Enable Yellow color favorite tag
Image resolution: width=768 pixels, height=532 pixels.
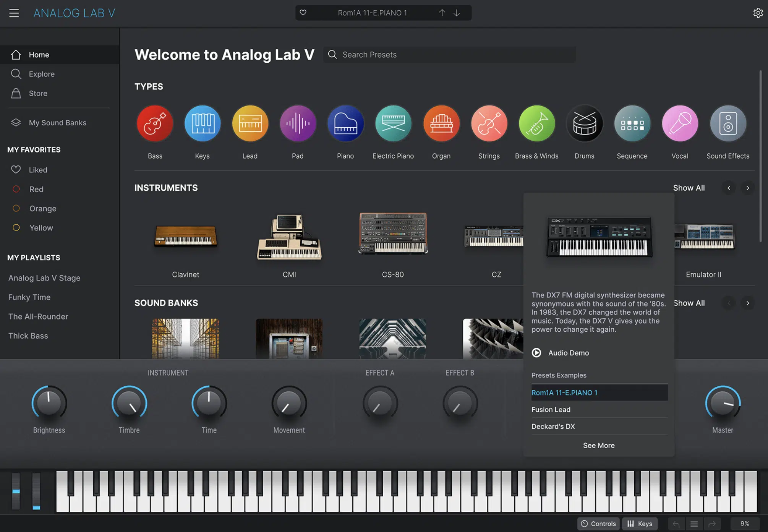click(16, 228)
